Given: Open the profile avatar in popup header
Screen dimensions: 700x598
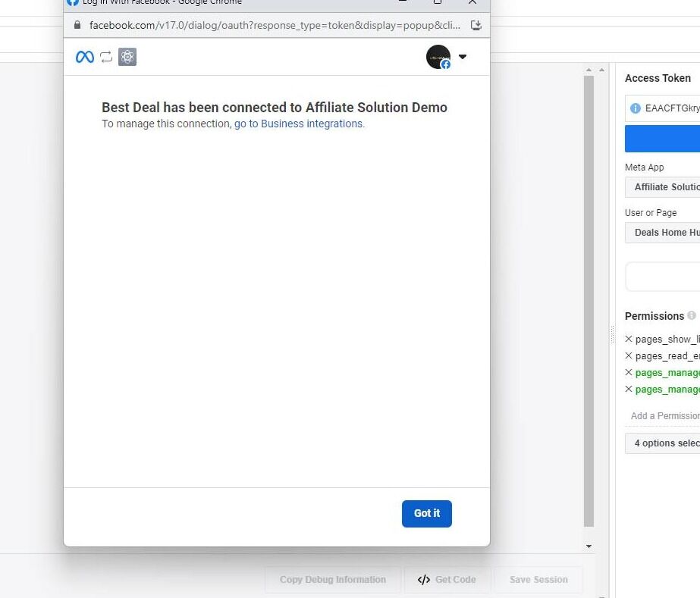Looking at the screenshot, I should [438, 57].
